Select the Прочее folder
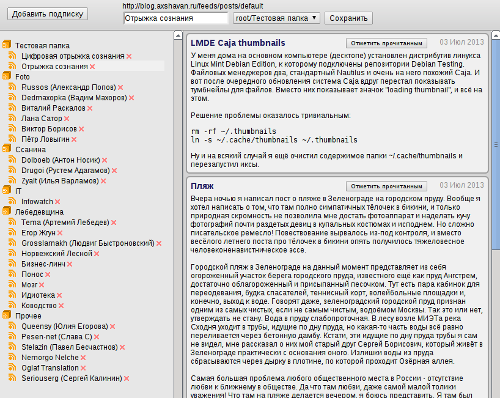500x398 pixels. [x=28, y=316]
